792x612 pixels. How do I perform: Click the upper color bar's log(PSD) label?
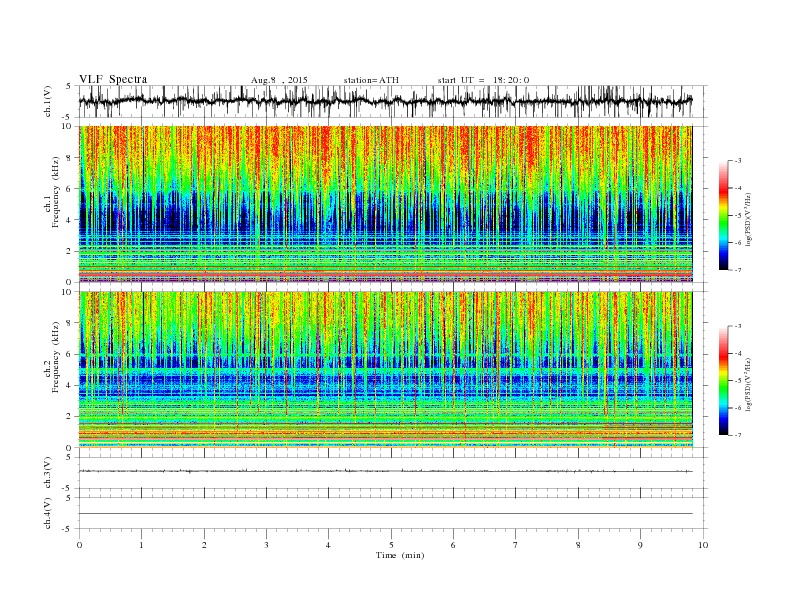(749, 220)
